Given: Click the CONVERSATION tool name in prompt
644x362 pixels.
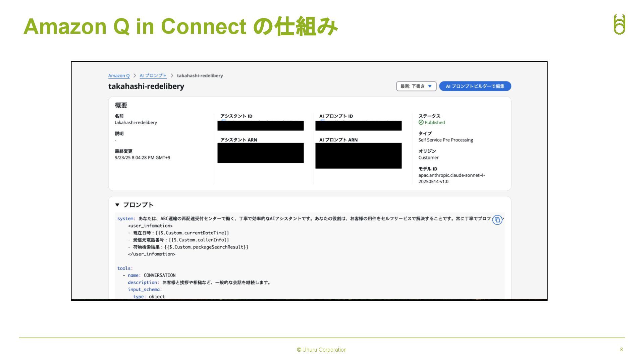Looking at the screenshot, I should click(x=159, y=275).
